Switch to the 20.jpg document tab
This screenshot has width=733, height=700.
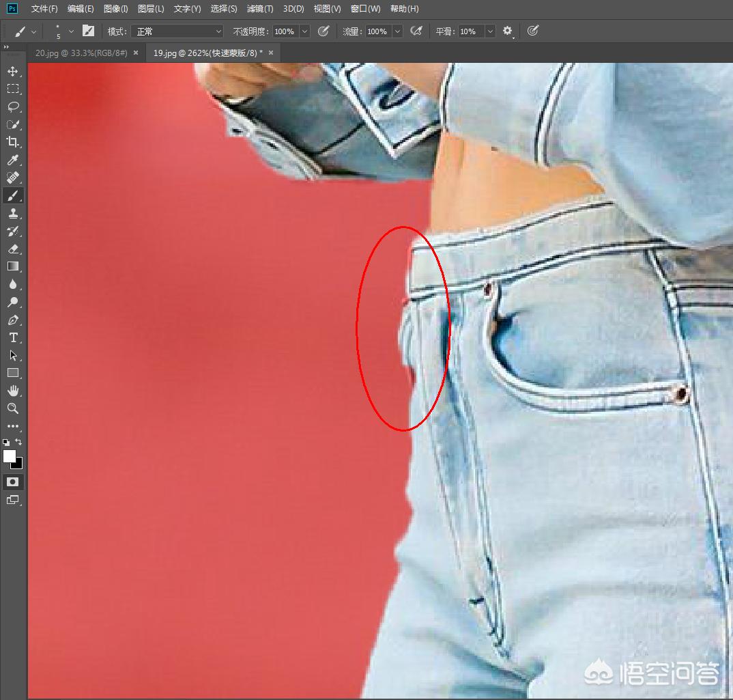(81, 53)
